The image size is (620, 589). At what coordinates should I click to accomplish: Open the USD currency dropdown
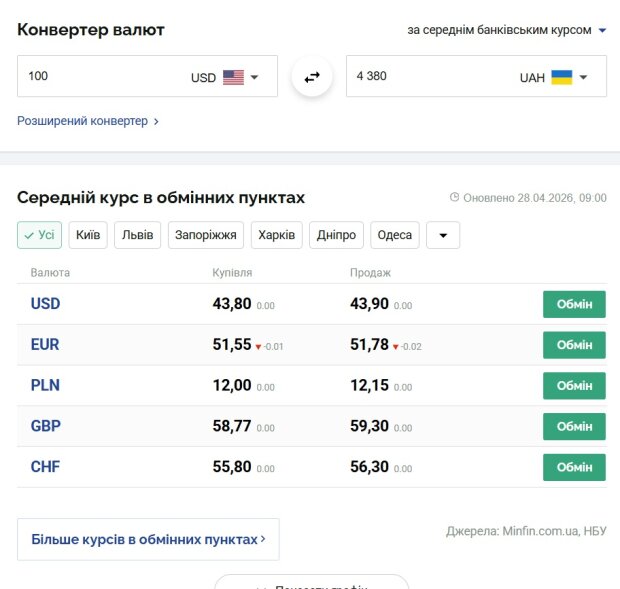255,77
